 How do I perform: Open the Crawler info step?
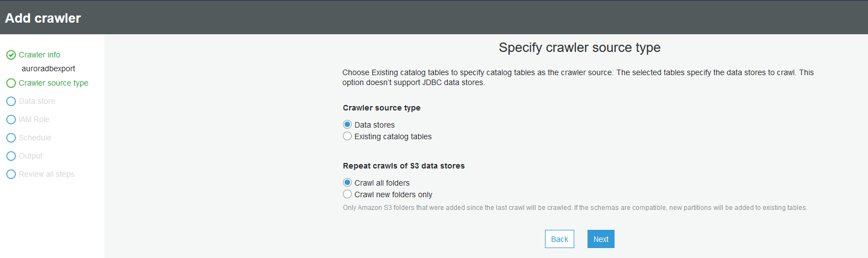click(39, 55)
